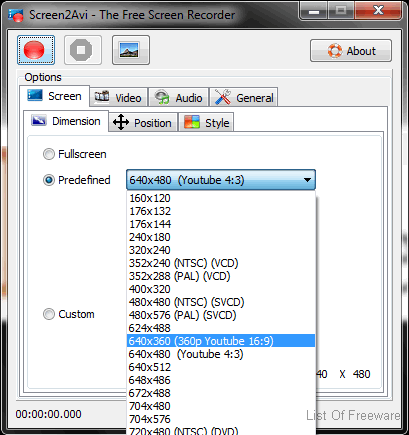Click the Screen2Avi title bar app icon
Image resolution: width=409 pixels, height=435 pixels.
coord(16,15)
